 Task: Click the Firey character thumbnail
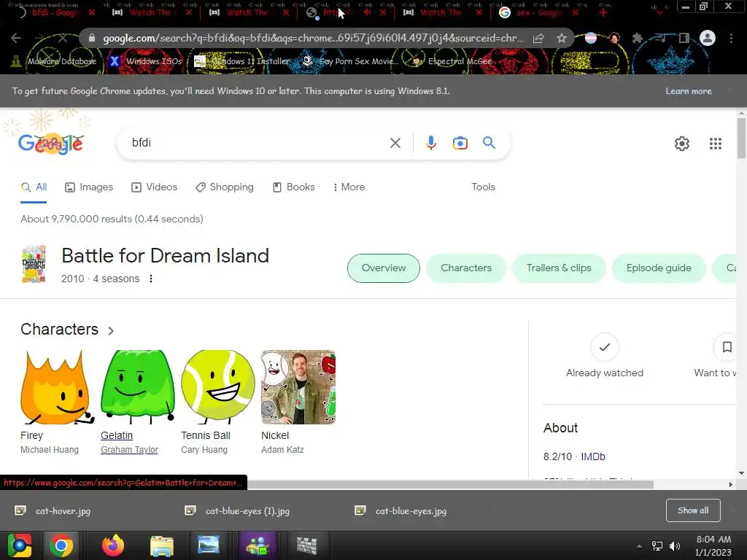coord(57,387)
